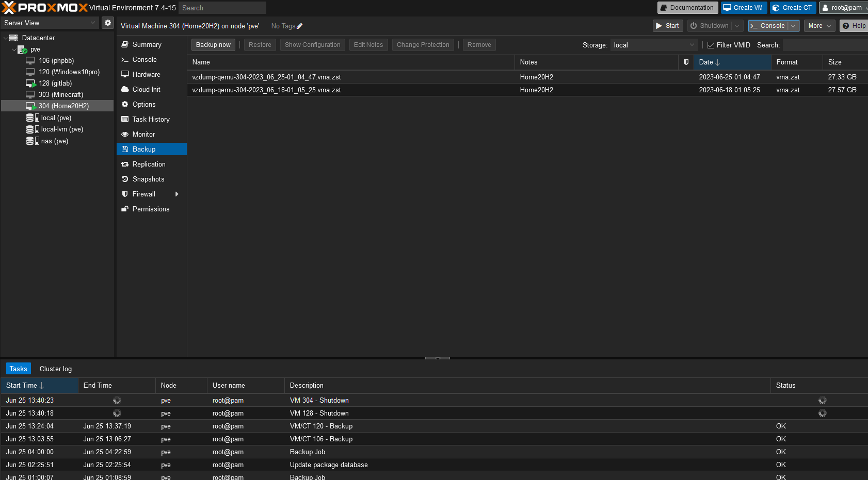Switch to the Tasks tab
The height and width of the screenshot is (480, 868).
click(x=18, y=369)
